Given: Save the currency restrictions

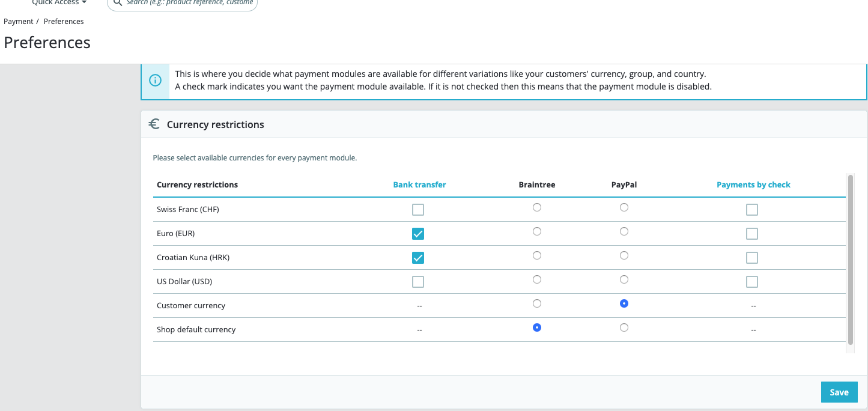Looking at the screenshot, I should click(x=839, y=392).
